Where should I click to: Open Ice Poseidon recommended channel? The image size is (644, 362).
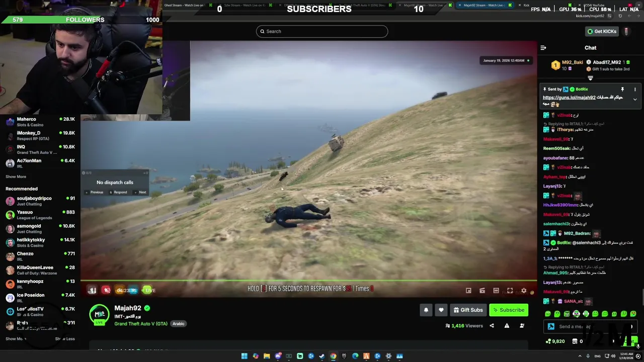(x=40, y=298)
